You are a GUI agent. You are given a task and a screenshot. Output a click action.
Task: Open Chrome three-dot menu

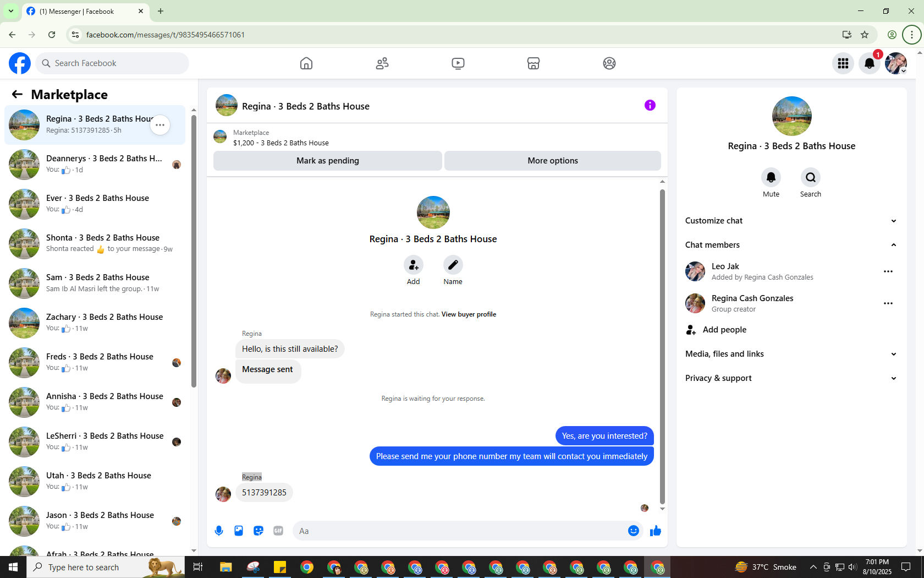pos(912,35)
